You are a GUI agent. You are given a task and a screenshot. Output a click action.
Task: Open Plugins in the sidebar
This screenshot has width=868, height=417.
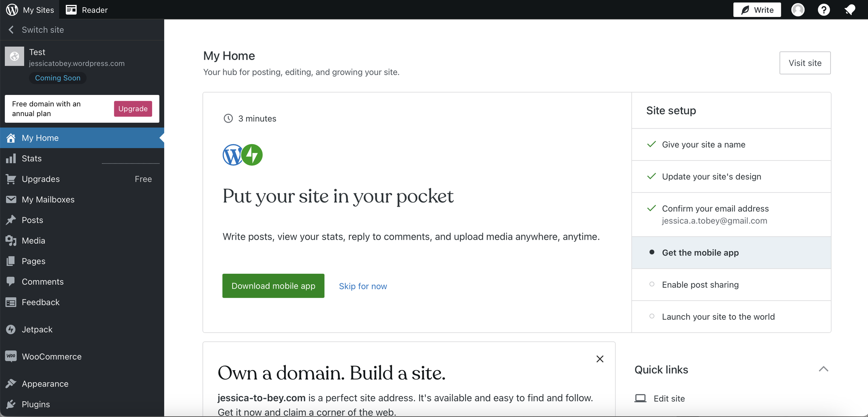pyautogui.click(x=82, y=404)
